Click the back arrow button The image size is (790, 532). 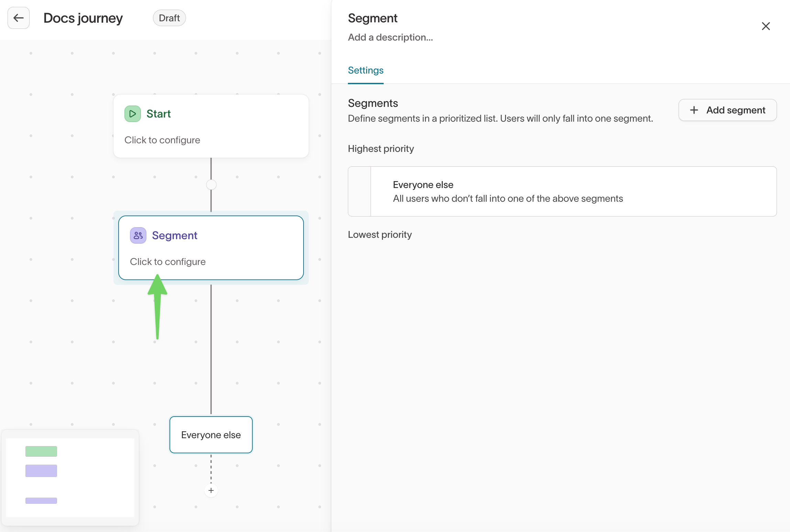pos(19,18)
